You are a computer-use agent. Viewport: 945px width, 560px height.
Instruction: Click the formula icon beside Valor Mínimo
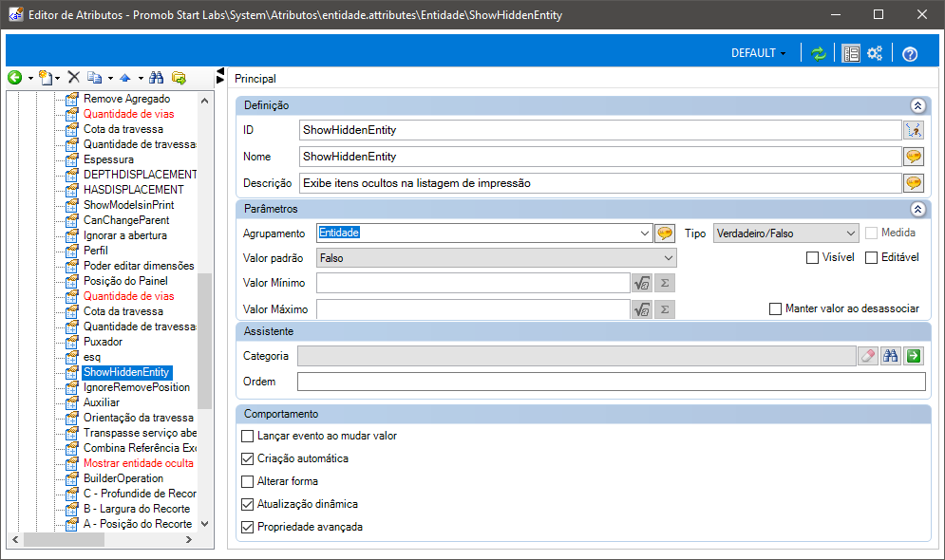click(x=642, y=283)
